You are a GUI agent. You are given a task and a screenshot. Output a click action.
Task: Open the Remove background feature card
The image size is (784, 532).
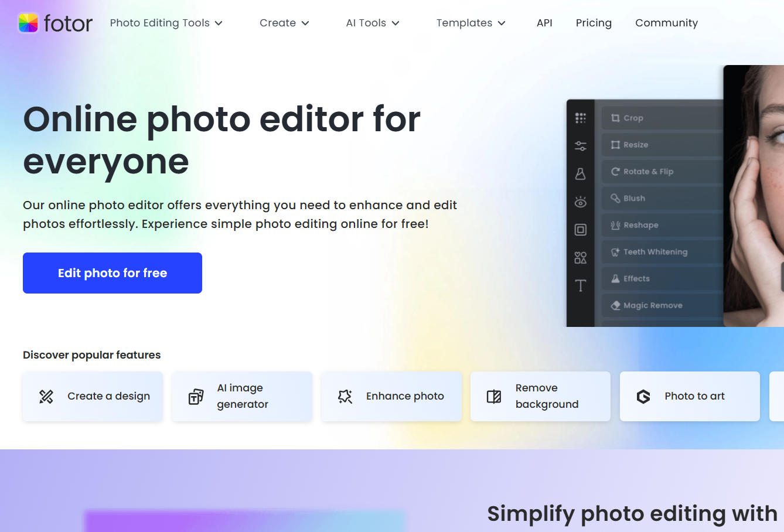540,396
